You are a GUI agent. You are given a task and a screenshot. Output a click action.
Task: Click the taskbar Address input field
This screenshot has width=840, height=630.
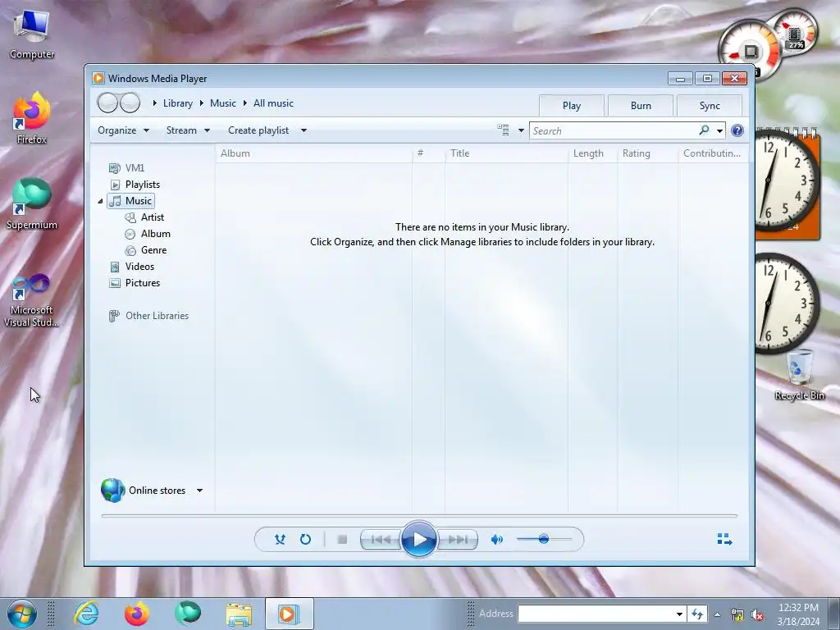(x=596, y=614)
